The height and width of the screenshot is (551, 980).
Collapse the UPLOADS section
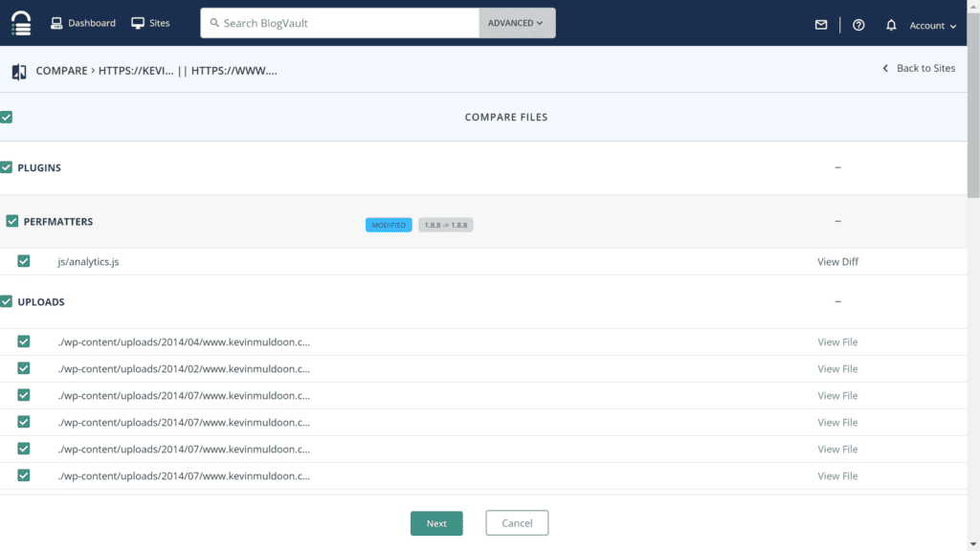[x=838, y=301]
